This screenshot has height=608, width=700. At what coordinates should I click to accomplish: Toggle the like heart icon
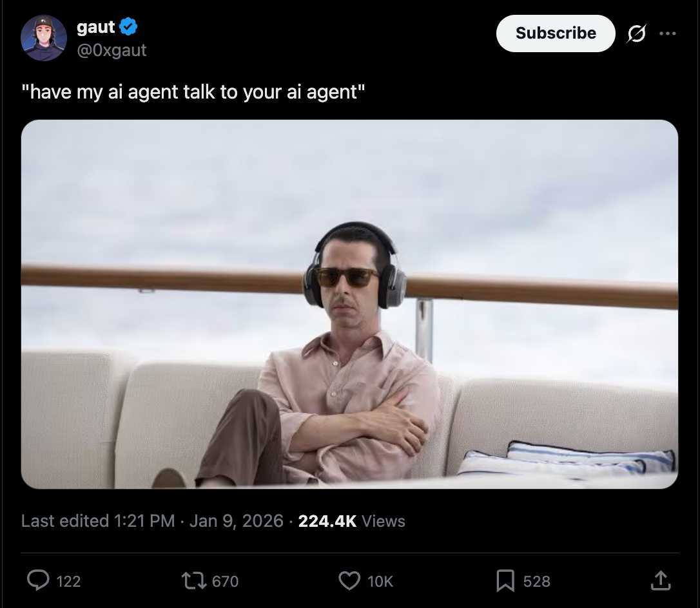349,581
